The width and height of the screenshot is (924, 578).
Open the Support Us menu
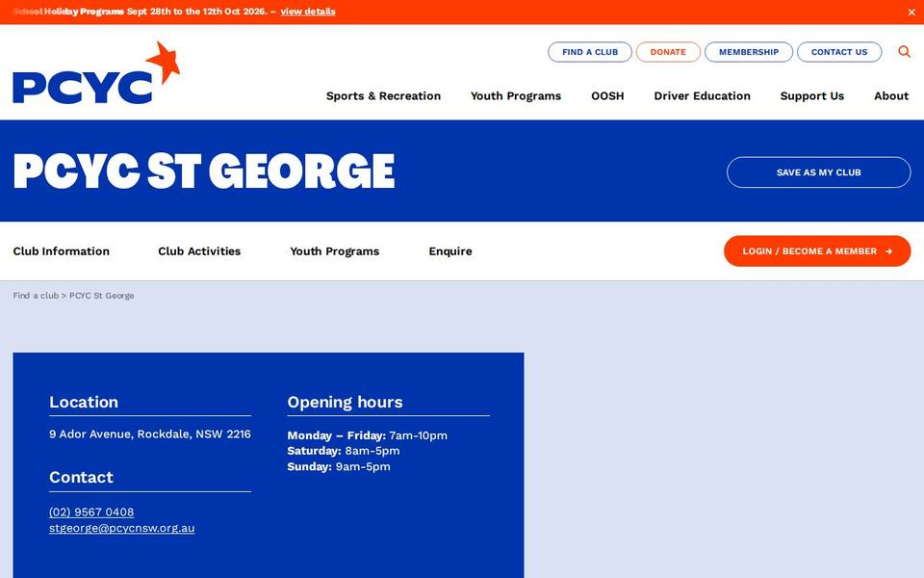tap(812, 96)
